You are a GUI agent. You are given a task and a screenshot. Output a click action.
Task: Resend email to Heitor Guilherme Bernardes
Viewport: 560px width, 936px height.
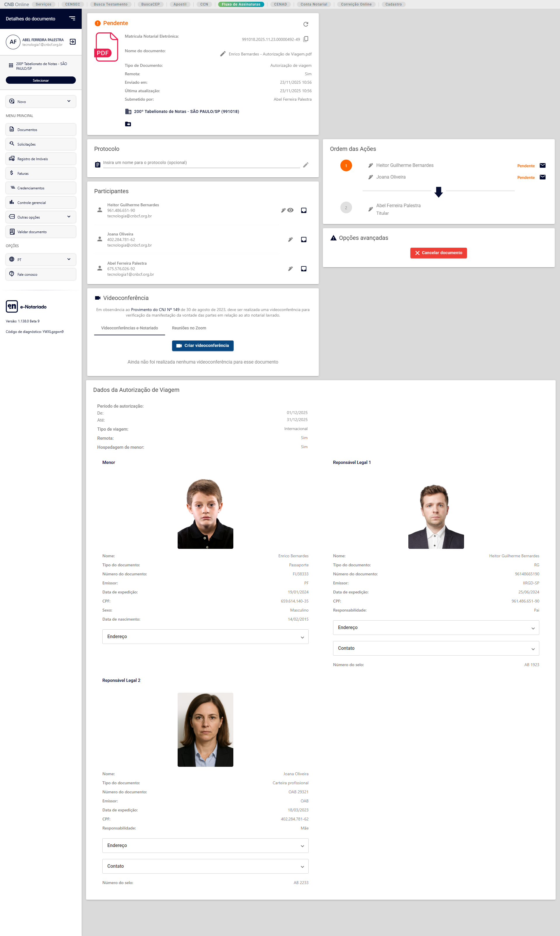(x=542, y=165)
